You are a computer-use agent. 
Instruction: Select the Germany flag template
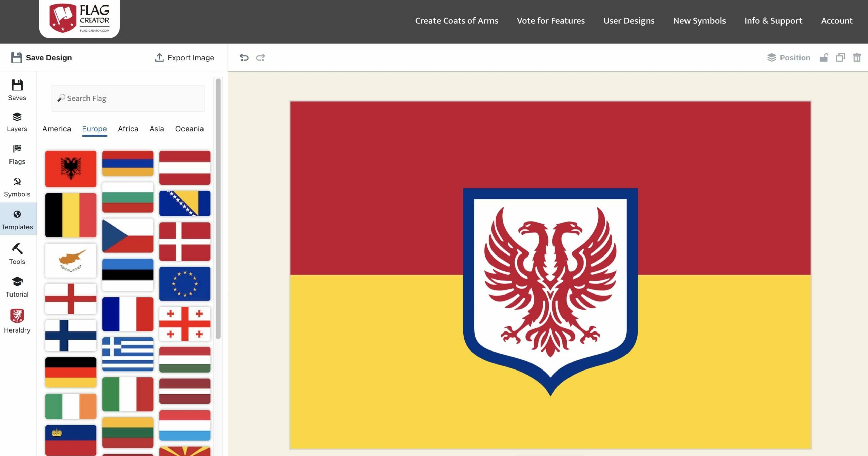[71, 373]
